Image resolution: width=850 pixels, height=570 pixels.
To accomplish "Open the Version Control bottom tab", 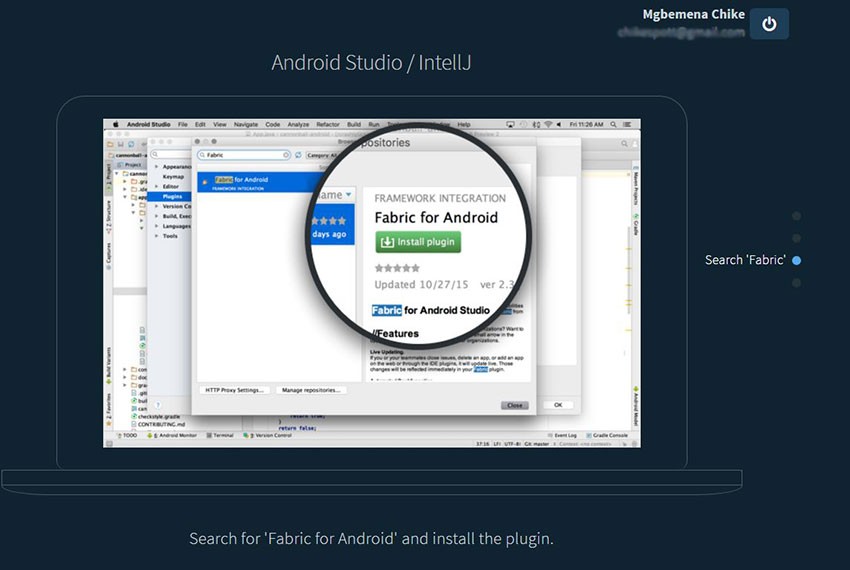I will click(x=268, y=435).
